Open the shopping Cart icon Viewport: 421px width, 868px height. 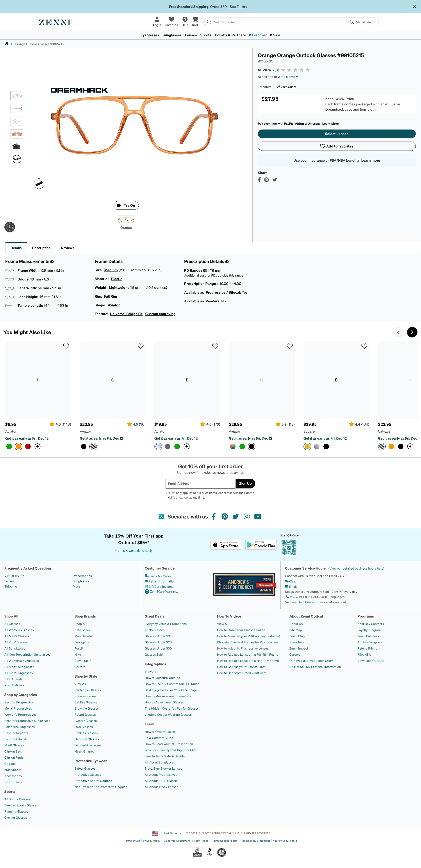point(195,21)
